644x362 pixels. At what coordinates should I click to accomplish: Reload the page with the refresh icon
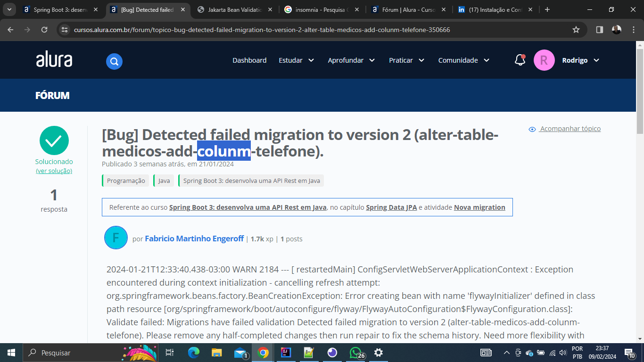point(44,30)
